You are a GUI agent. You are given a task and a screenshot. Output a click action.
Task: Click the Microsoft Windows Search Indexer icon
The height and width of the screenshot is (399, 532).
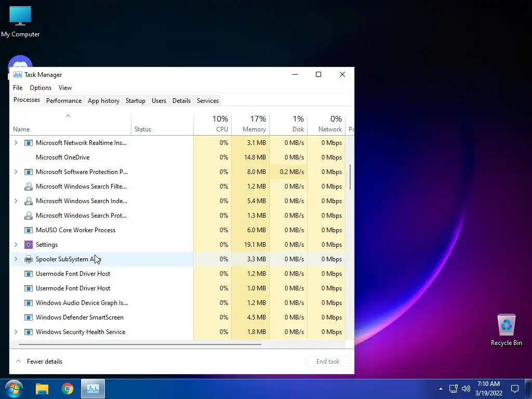pyautogui.click(x=29, y=201)
